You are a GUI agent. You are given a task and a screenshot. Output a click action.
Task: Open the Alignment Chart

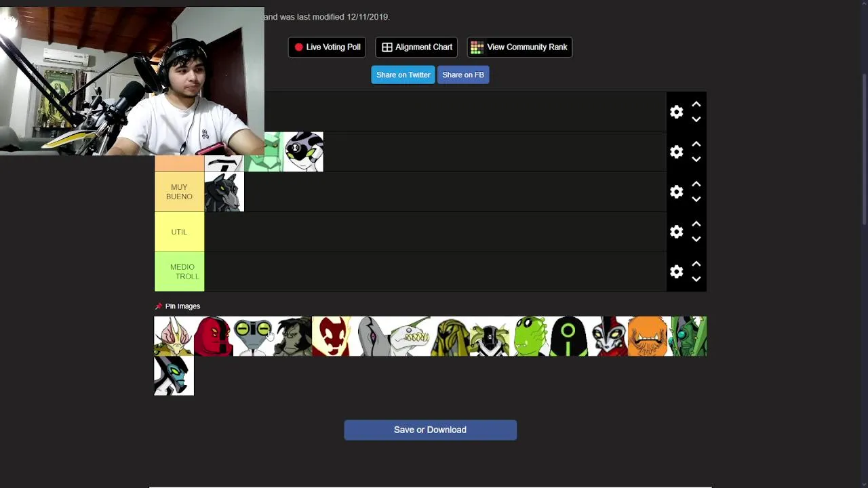pyautogui.click(x=416, y=47)
